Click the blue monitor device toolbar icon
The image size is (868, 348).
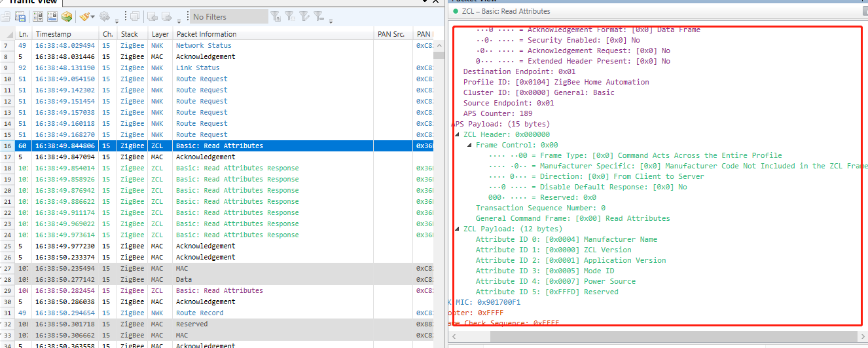[52, 16]
